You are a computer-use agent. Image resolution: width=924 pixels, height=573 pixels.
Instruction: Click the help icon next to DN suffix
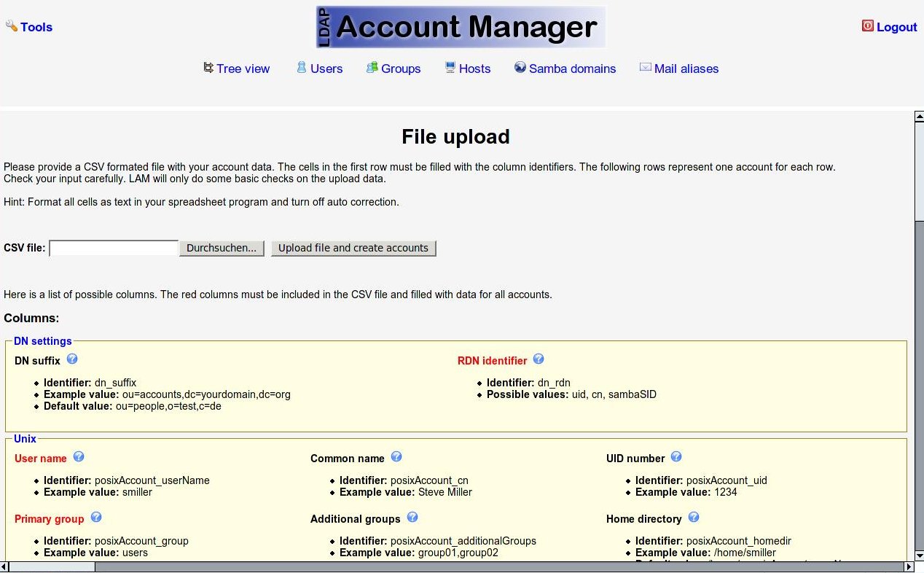click(72, 359)
